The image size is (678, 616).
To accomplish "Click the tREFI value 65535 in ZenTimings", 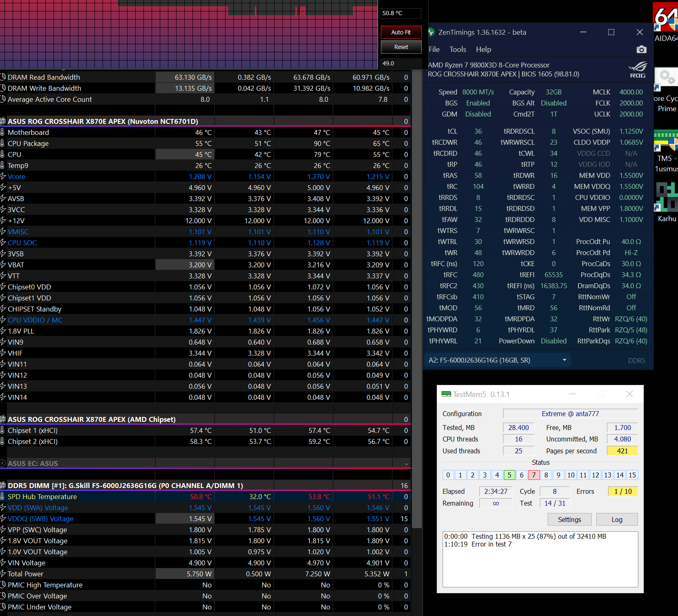I will pyautogui.click(x=553, y=275).
